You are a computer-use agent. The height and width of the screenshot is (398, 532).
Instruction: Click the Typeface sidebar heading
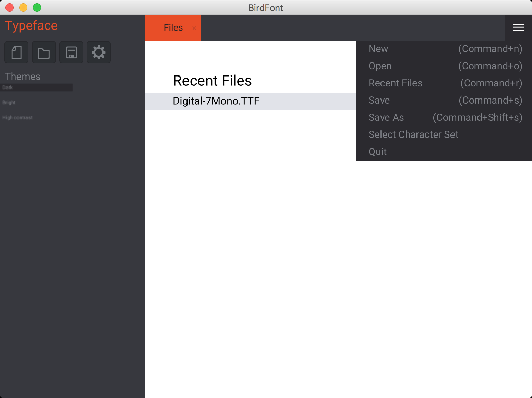31,26
